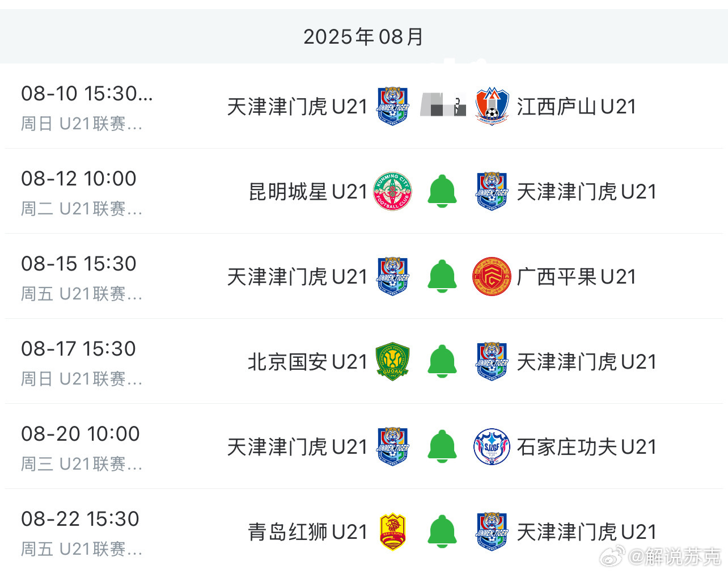Open 江西庐山U21 team name link
Screen dimensions: 728x574
pos(576,107)
